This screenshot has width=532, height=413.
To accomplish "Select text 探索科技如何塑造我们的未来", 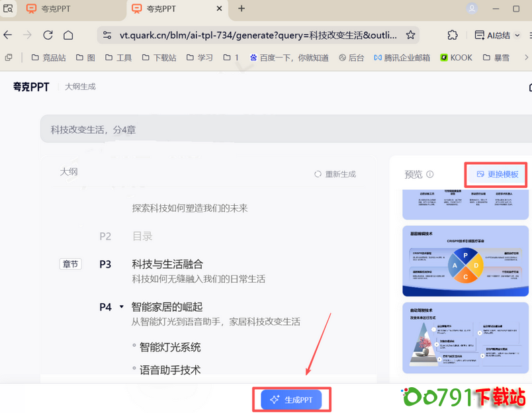I will click(190, 208).
